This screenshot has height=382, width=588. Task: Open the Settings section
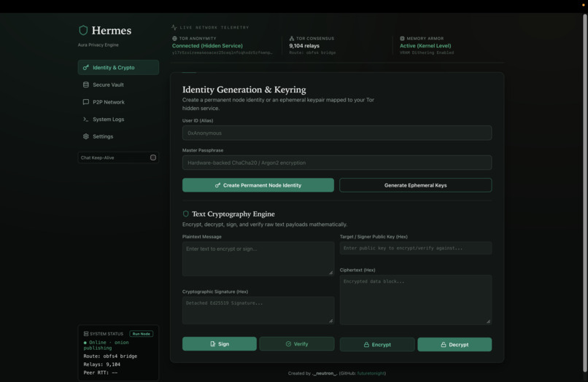(118, 136)
